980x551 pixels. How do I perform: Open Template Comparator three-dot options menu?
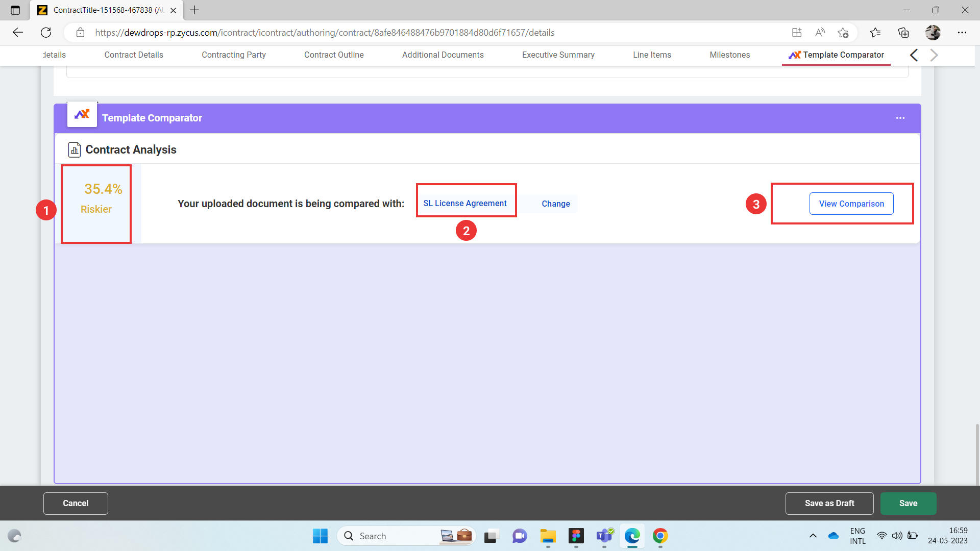pyautogui.click(x=900, y=118)
